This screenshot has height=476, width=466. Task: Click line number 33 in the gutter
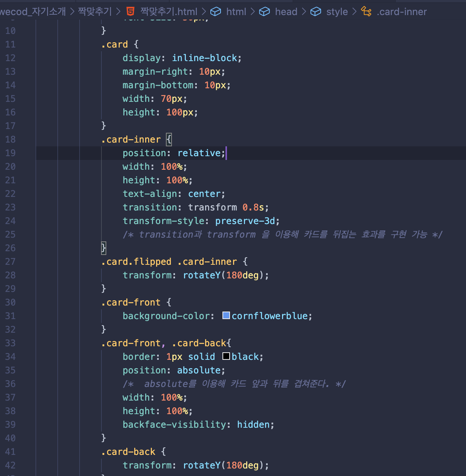click(x=11, y=343)
